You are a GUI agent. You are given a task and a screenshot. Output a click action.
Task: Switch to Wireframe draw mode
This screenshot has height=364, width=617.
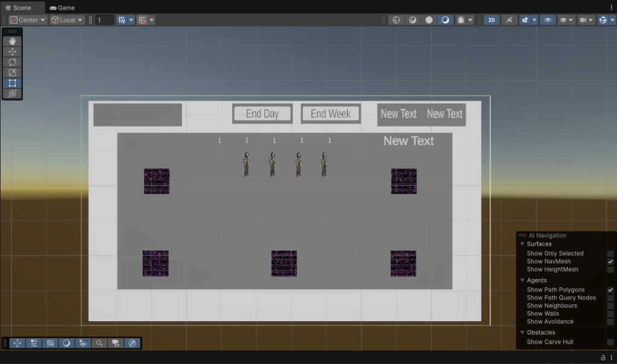coord(396,20)
